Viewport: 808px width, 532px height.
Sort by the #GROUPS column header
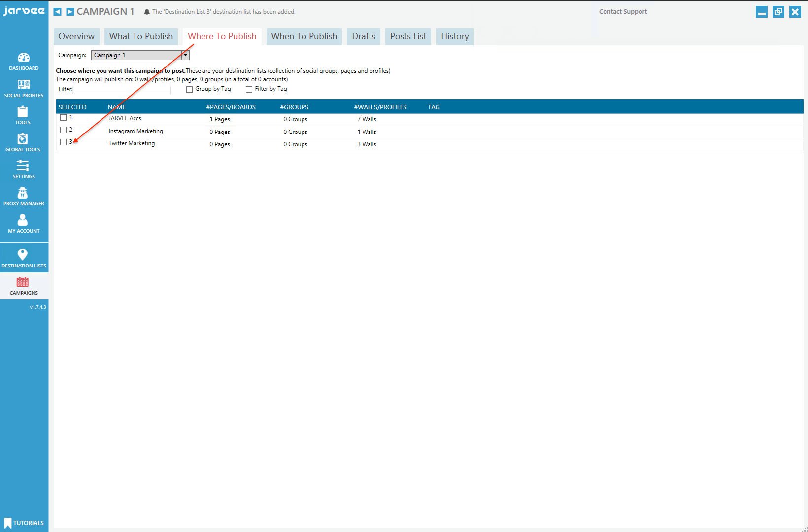click(294, 107)
